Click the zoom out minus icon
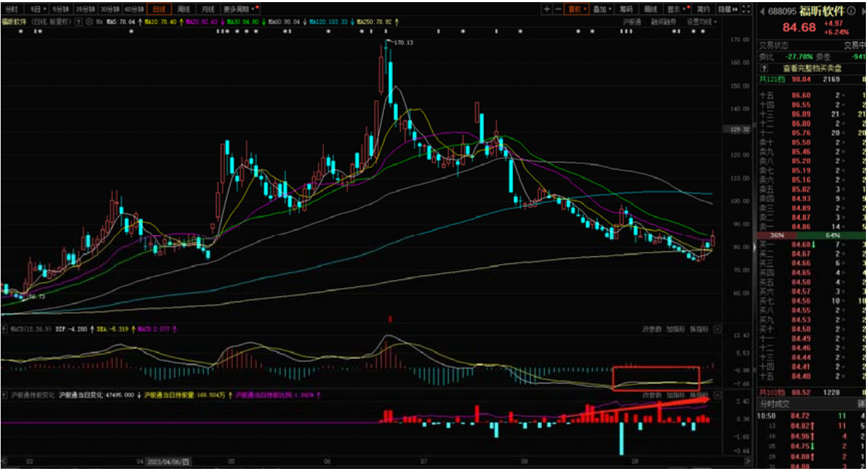 pyautogui.click(x=558, y=9)
